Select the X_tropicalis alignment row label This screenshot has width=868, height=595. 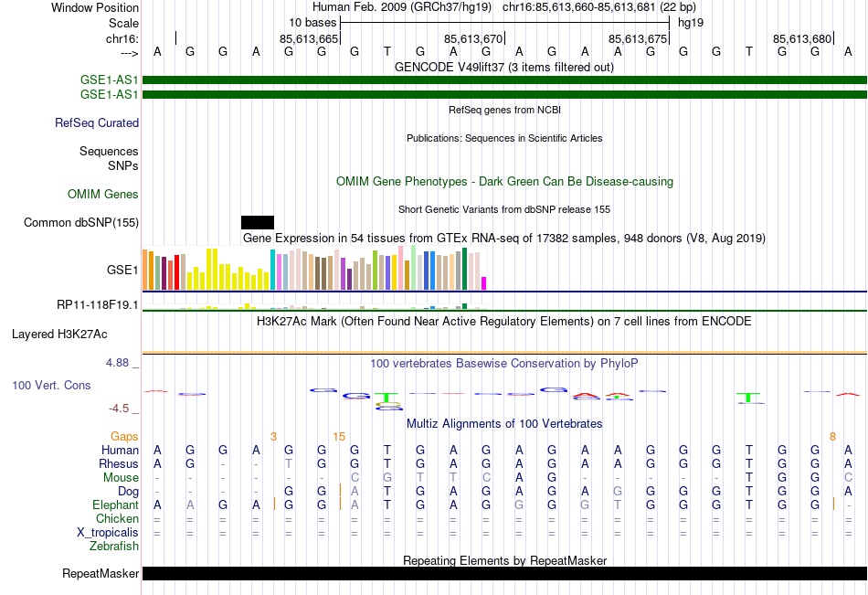point(108,533)
